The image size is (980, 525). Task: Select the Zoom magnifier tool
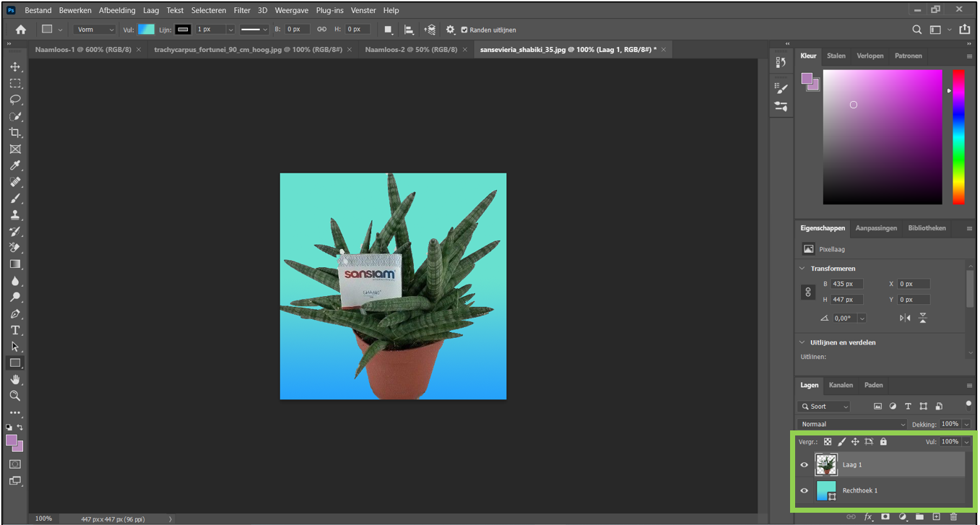tap(15, 396)
